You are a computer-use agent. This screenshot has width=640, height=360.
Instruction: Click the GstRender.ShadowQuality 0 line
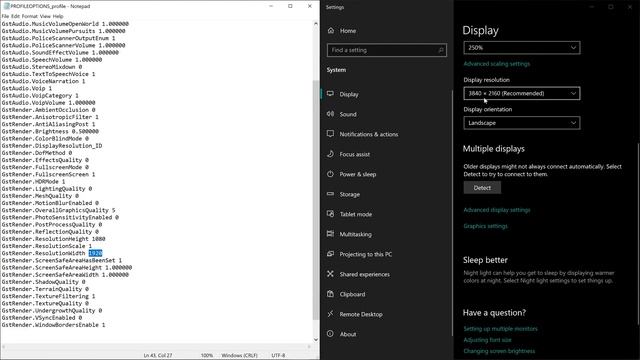tap(43, 282)
